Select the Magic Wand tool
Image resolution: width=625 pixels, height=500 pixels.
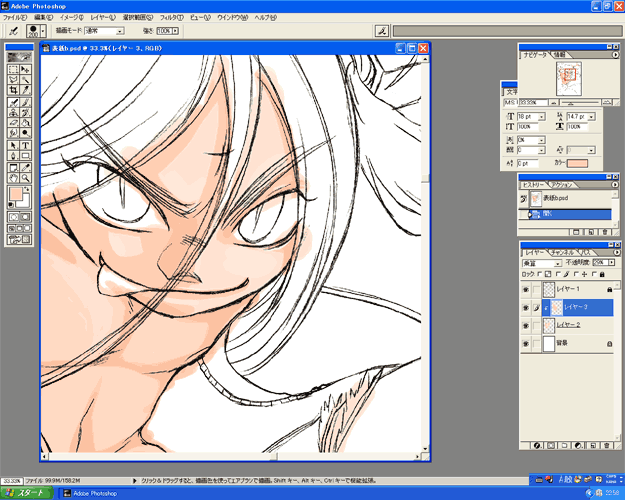pos(25,79)
